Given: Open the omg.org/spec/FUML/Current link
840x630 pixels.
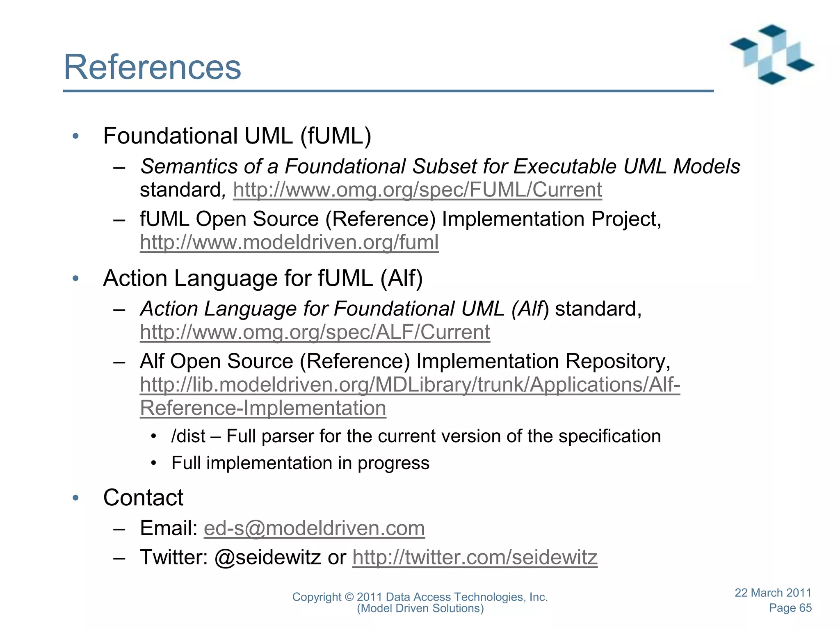Looking at the screenshot, I should tap(418, 190).
